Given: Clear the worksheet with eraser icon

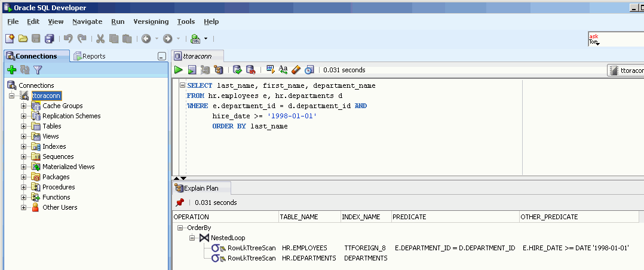Looking at the screenshot, I should coord(296,70).
